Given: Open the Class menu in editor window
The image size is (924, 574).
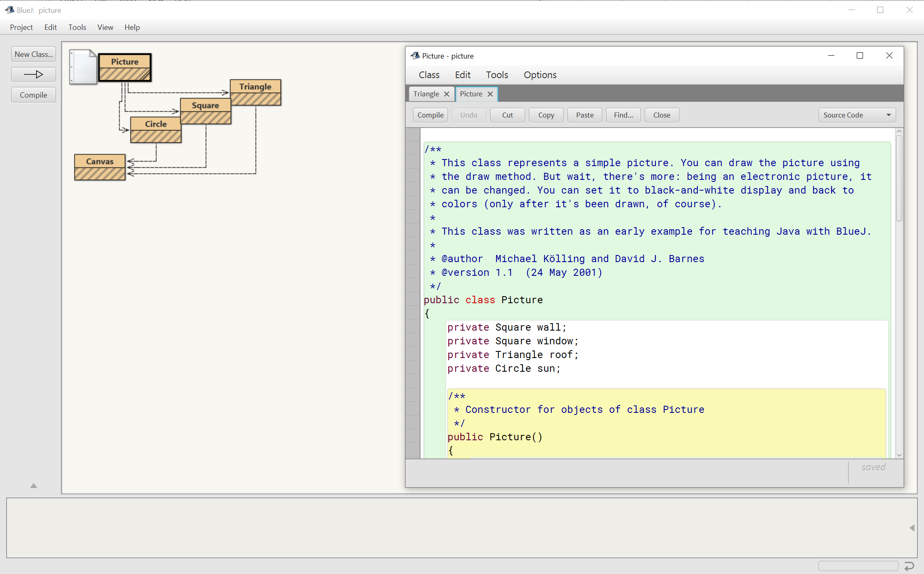Looking at the screenshot, I should (x=429, y=75).
